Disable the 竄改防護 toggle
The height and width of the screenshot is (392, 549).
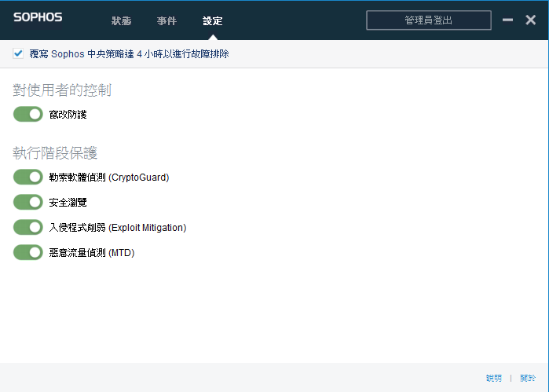point(27,115)
